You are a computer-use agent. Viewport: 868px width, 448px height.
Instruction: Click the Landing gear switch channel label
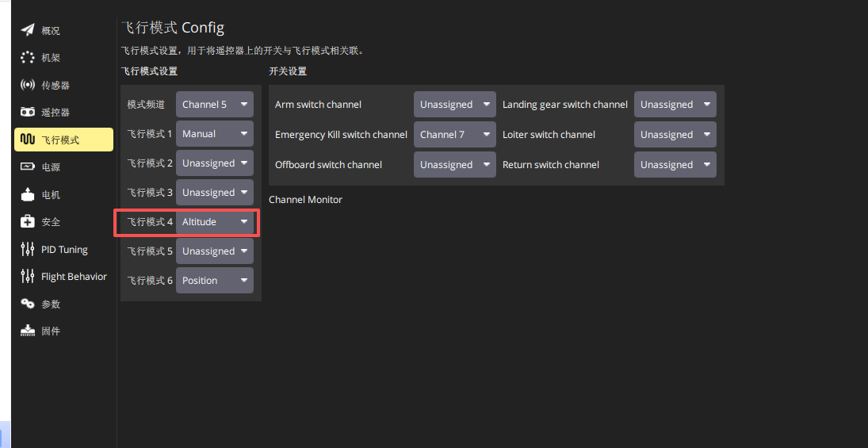point(565,105)
